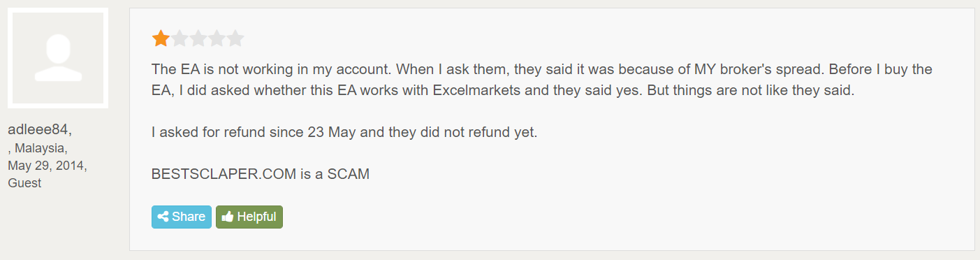Click the filled orange first star
The image size is (980, 260).
[x=161, y=38]
